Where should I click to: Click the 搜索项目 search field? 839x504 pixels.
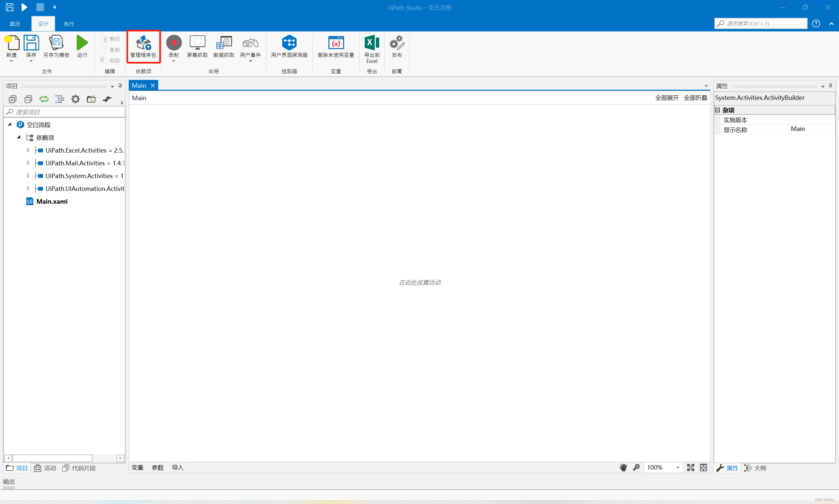point(64,112)
